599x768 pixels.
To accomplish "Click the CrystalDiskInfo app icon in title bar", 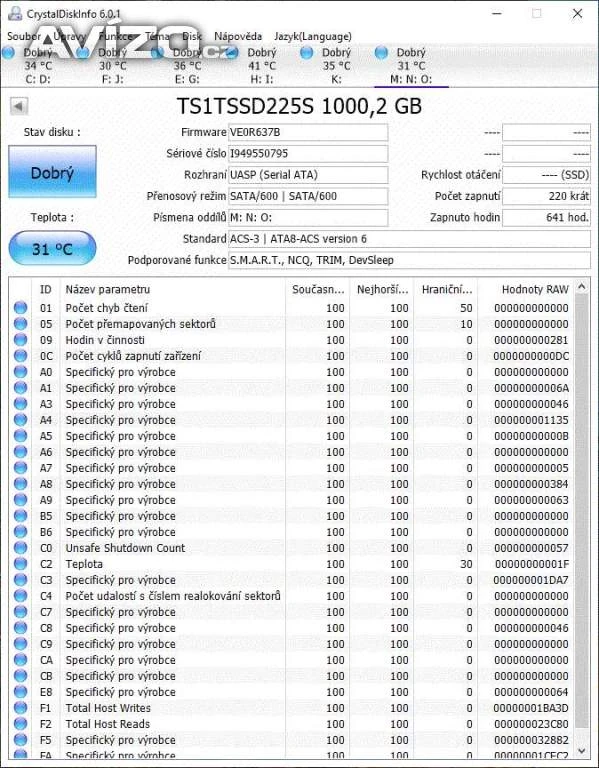I will (x=15, y=13).
